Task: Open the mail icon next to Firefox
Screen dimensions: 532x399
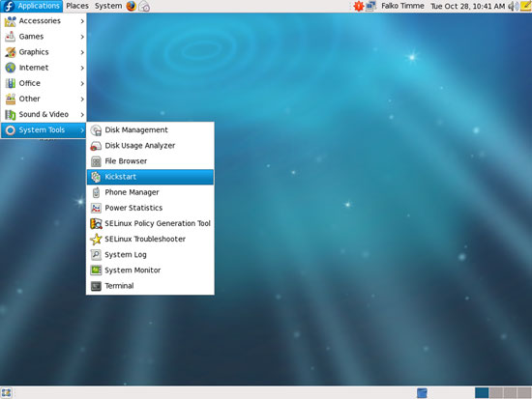Action: (x=144, y=6)
